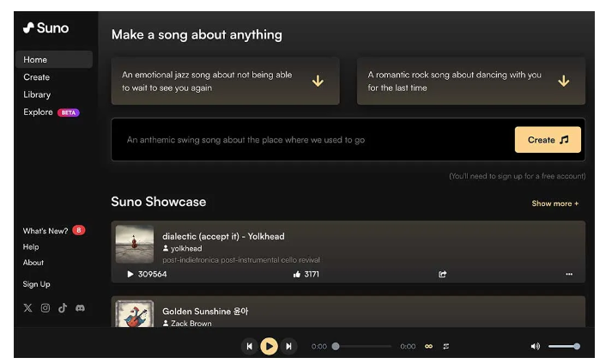The width and height of the screenshot is (606, 364).
Task: Toggle the infinity autoplay icon
Action: click(428, 346)
